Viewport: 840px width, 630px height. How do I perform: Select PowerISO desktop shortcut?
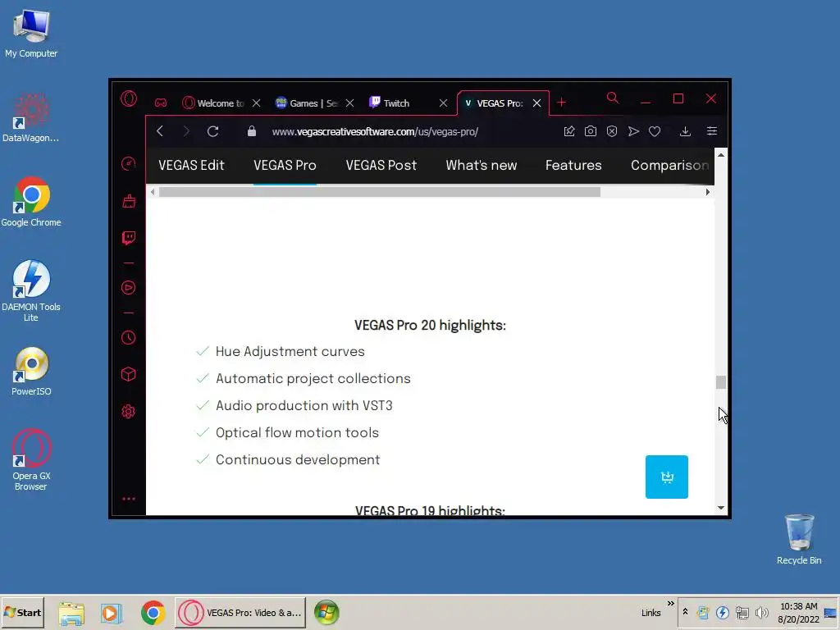(31, 372)
